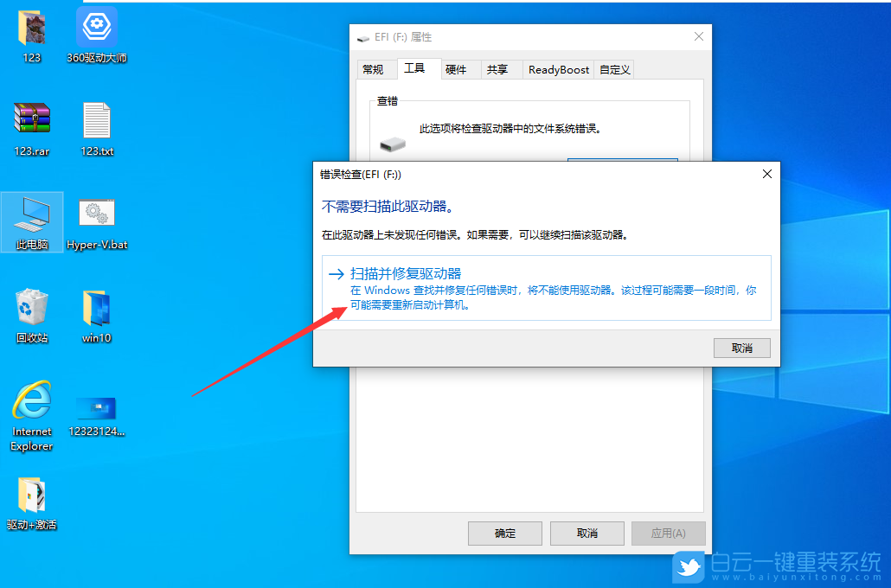Open 此电脑 (This PC) from the desktop
891x588 pixels.
click(x=32, y=212)
